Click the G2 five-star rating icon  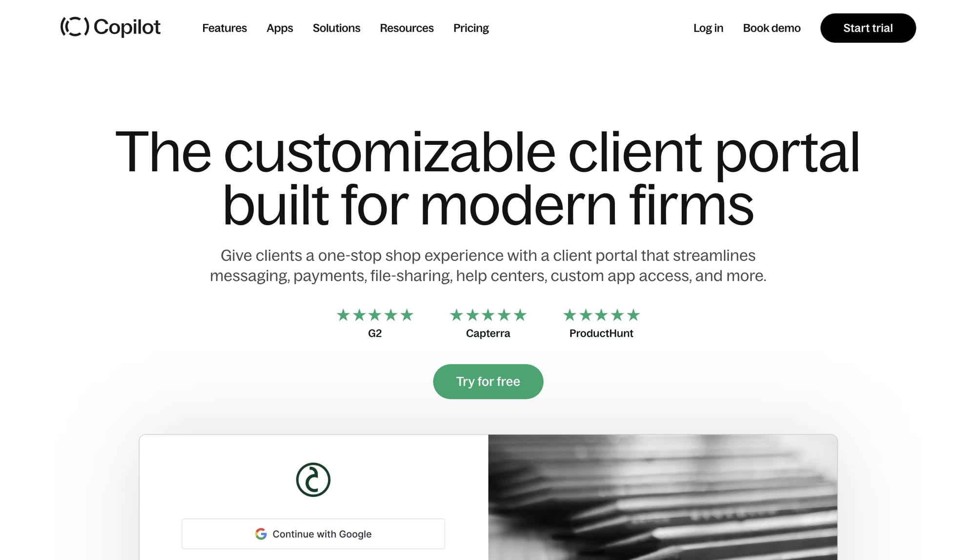pos(374,315)
